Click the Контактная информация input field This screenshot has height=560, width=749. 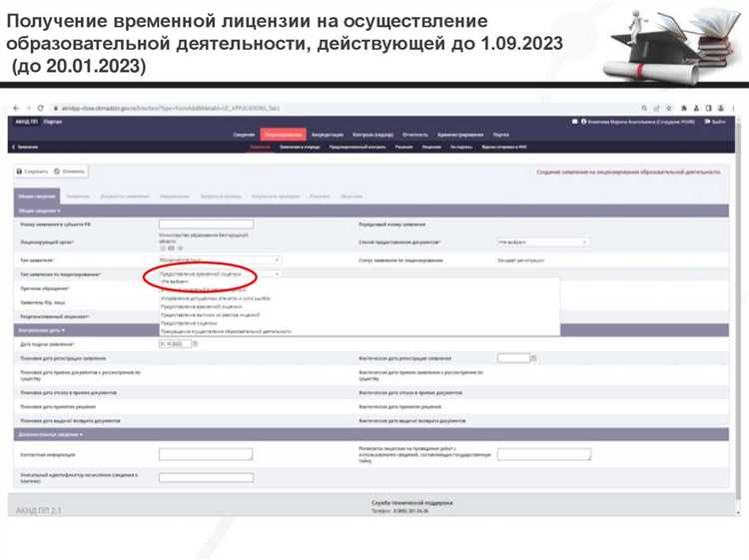click(206, 454)
